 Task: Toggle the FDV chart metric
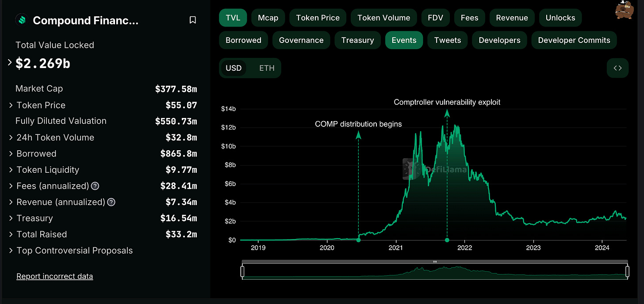click(435, 18)
